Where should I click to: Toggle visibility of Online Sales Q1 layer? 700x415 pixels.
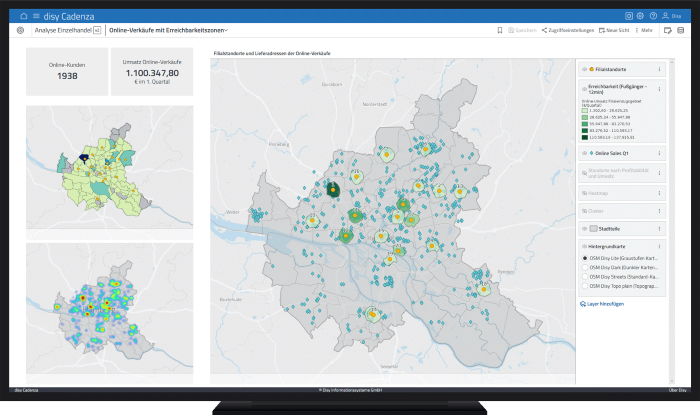click(584, 153)
